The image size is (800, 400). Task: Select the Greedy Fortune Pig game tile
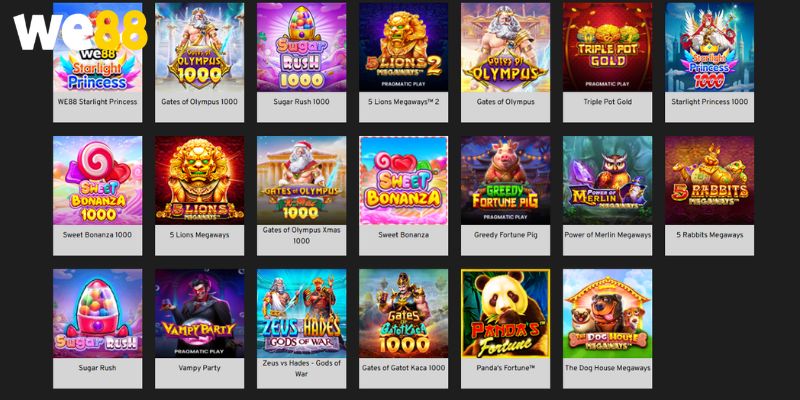(x=506, y=180)
